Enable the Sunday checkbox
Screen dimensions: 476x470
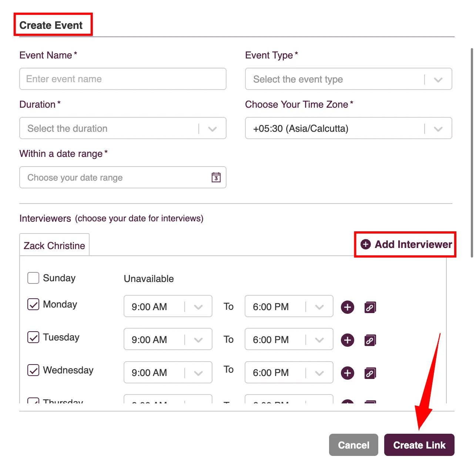click(33, 278)
